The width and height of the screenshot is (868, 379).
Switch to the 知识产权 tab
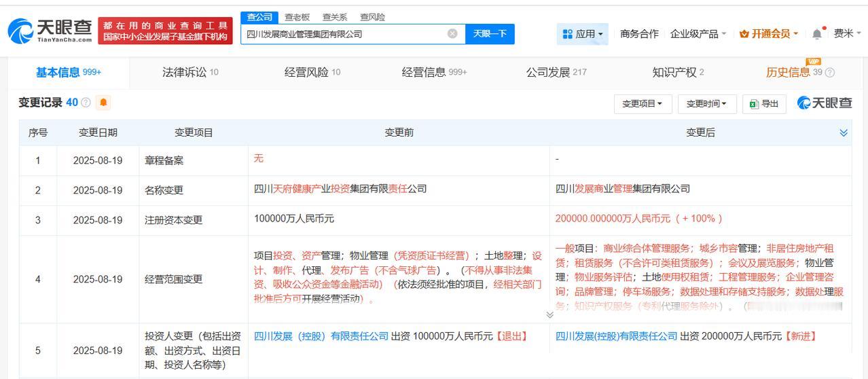pos(678,73)
